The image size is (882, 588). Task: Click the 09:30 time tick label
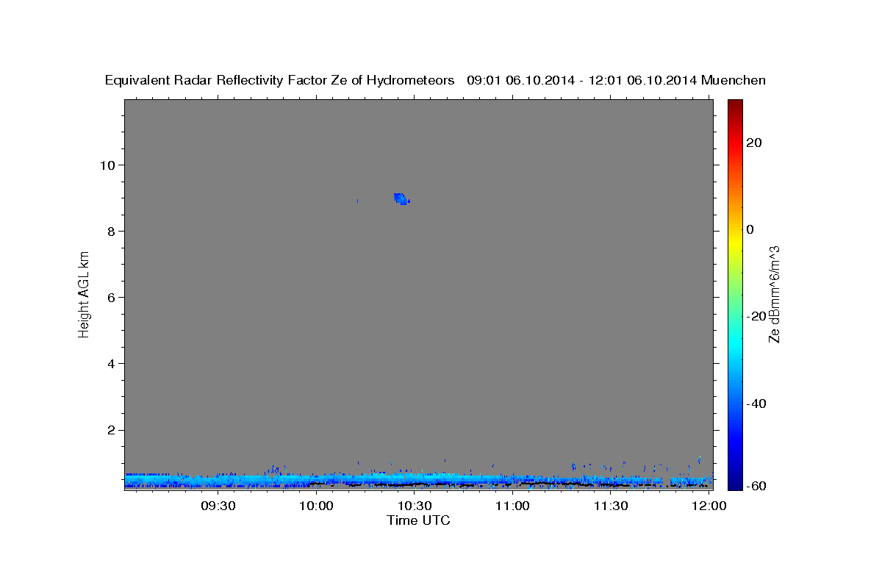[218, 506]
